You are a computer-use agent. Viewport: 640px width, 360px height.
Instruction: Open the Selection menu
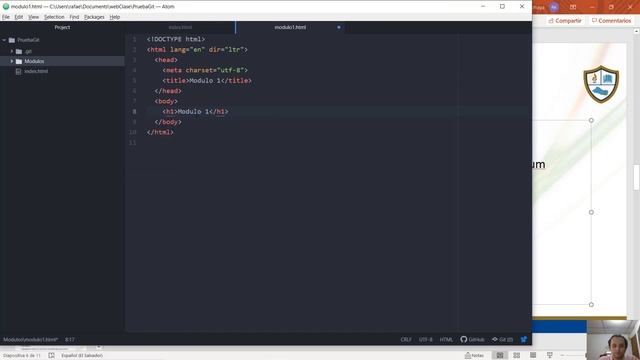pos(54,17)
